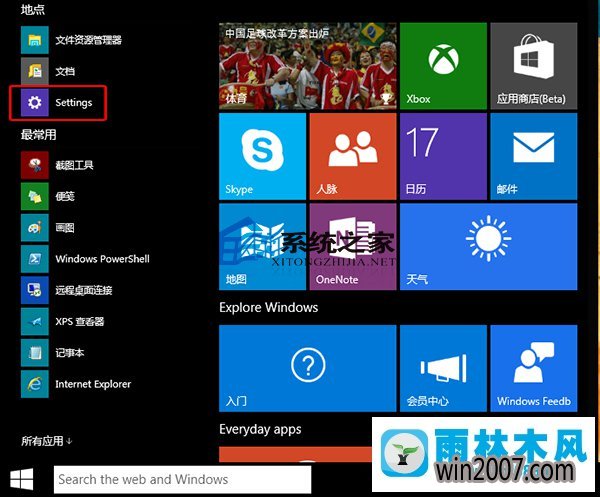Open the Maps (地图) tile
Viewport: 600px width, 497px height.
[x=262, y=247]
